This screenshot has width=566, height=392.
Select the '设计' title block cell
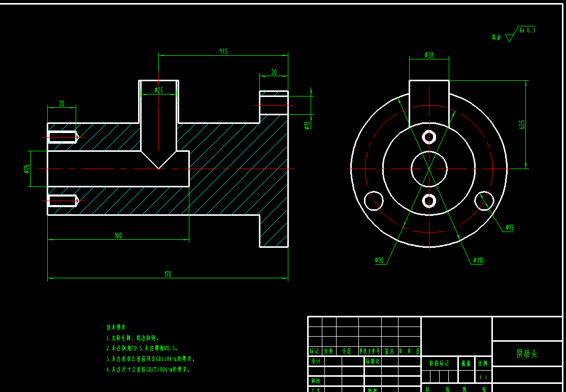point(316,362)
